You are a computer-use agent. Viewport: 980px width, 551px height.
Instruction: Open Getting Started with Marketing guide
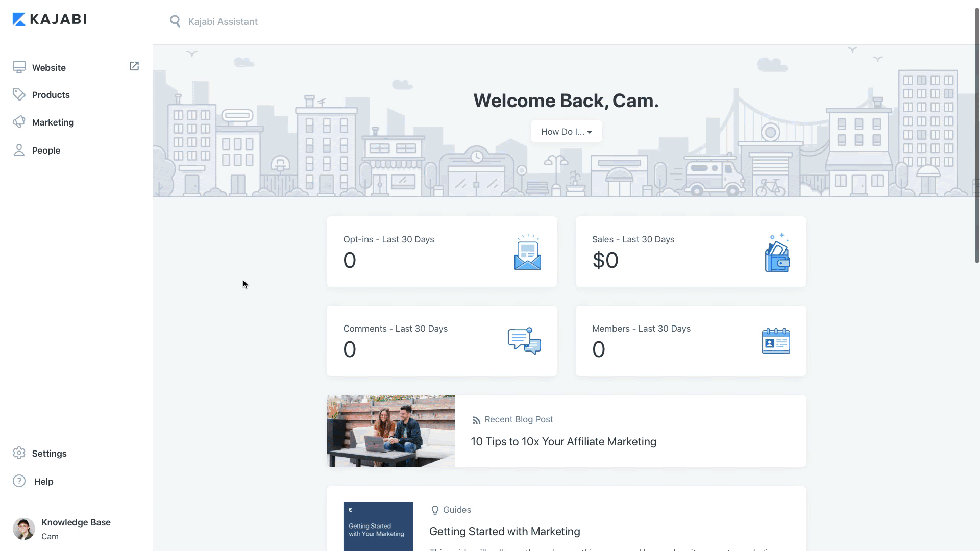point(504,532)
